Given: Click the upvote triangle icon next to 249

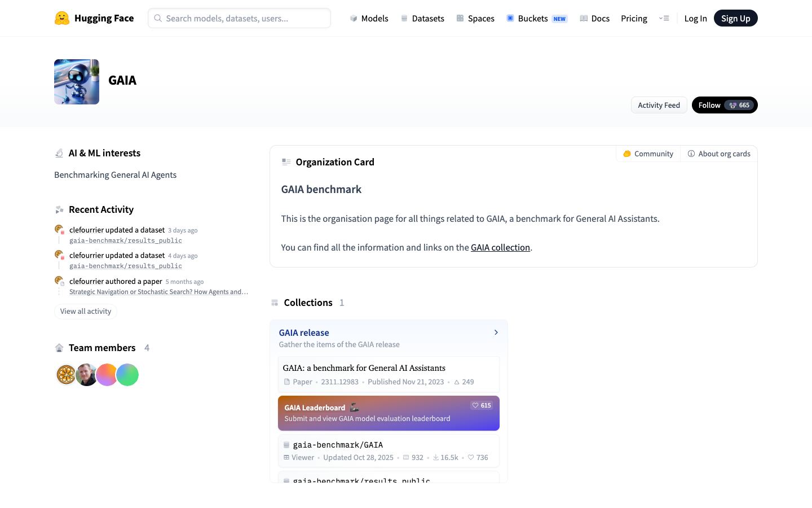Looking at the screenshot, I should click(x=457, y=382).
